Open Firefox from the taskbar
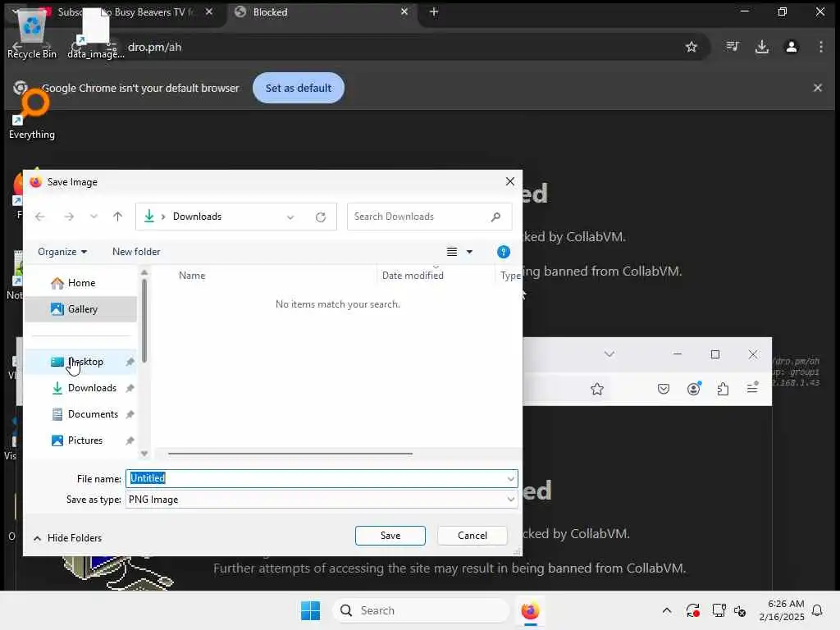Image resolution: width=840 pixels, height=630 pixels. [530, 610]
